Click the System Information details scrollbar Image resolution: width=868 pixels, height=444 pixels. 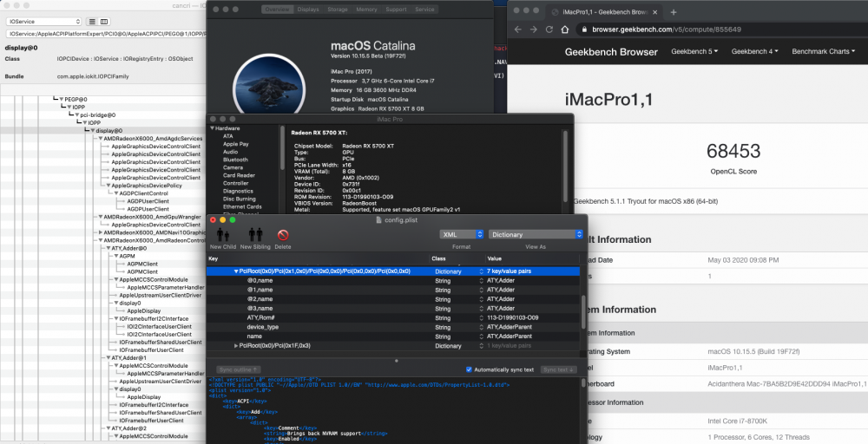[x=565, y=166]
